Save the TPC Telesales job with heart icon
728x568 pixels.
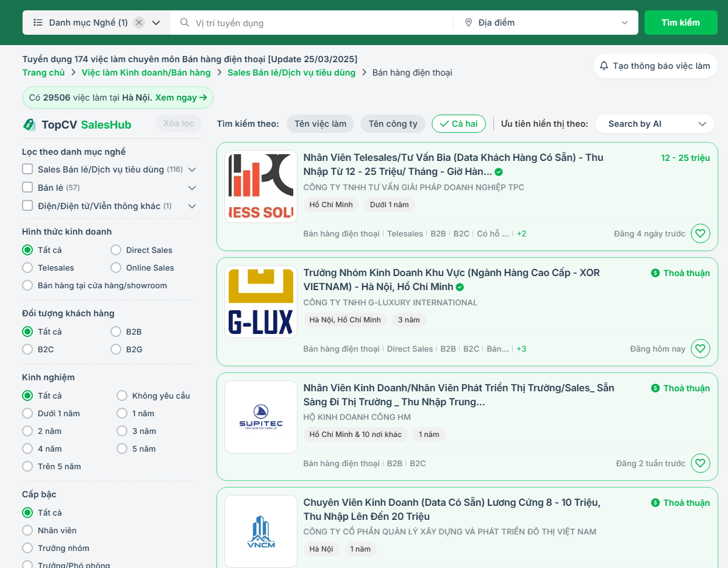(x=700, y=233)
